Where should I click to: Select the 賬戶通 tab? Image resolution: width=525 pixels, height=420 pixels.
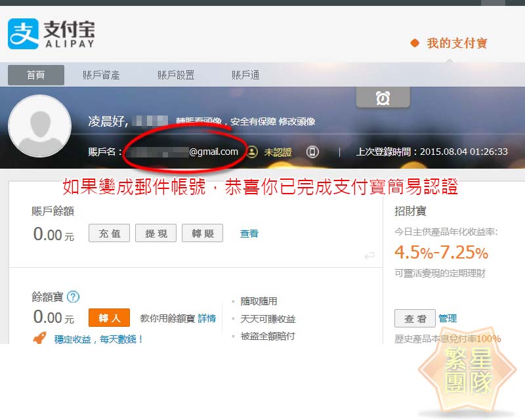pyautogui.click(x=245, y=75)
